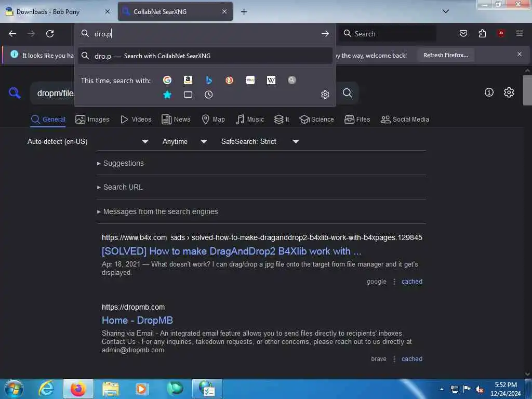Search this time with Wikipedia

pos(271,80)
